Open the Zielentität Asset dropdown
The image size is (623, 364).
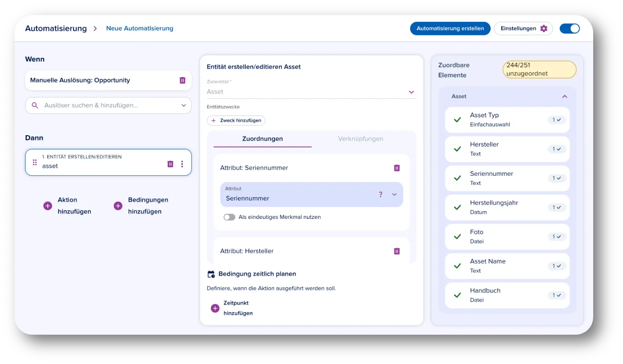(x=311, y=92)
